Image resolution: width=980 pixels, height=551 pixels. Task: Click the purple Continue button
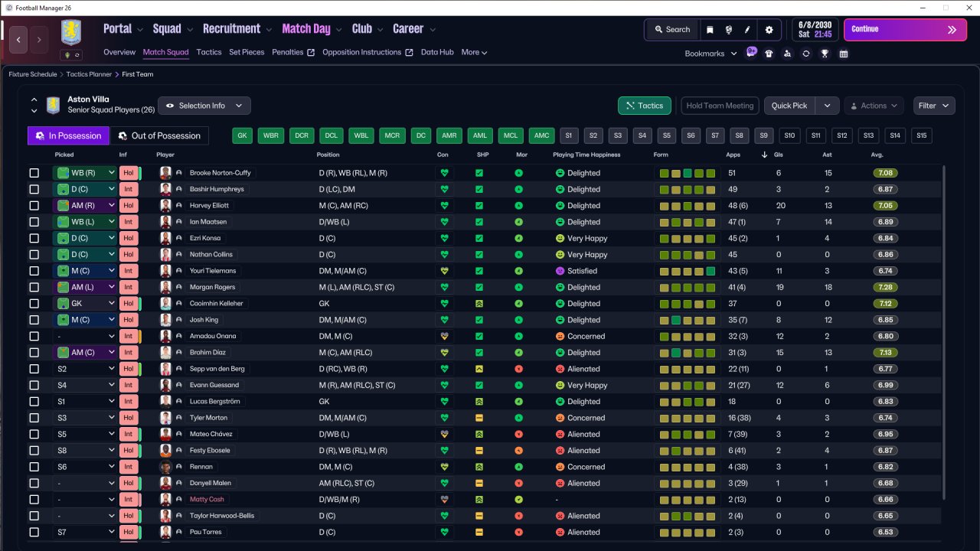point(905,30)
